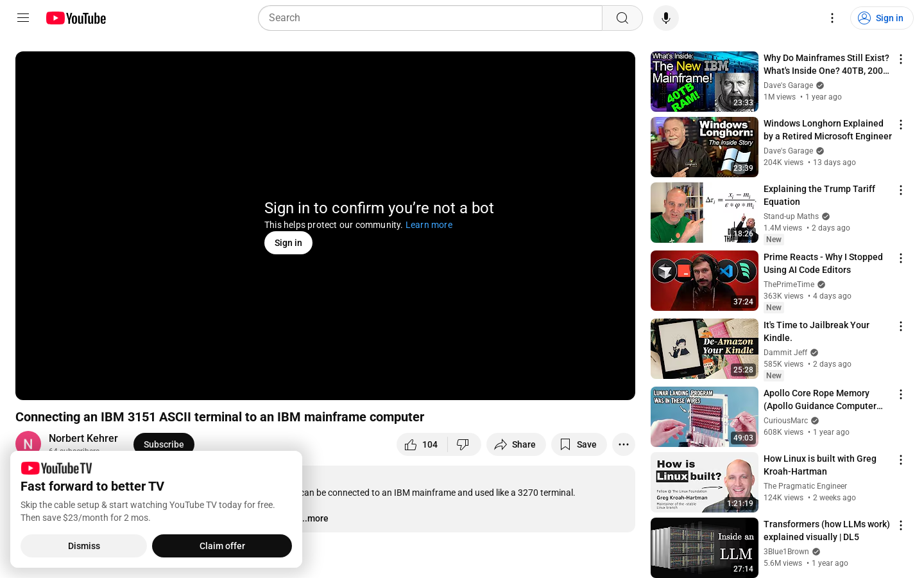Click Sign in inside the video player
Screen dimensions: 924x578
point(288,243)
